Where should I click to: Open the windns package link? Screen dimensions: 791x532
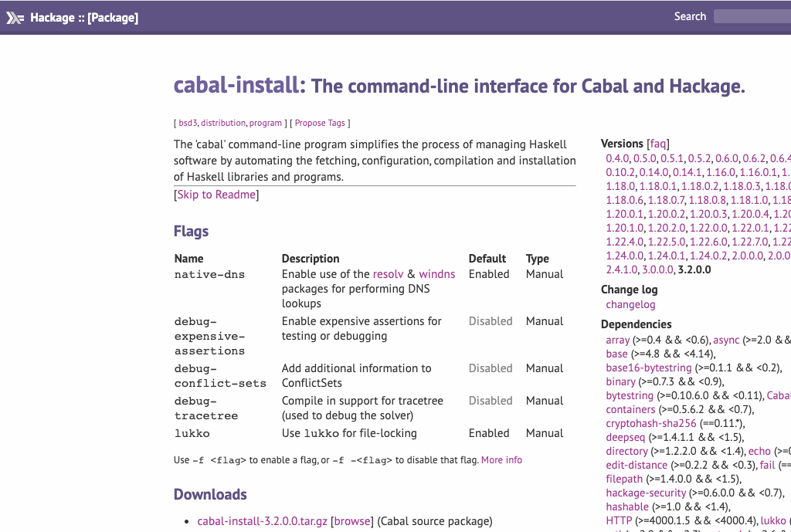437,274
